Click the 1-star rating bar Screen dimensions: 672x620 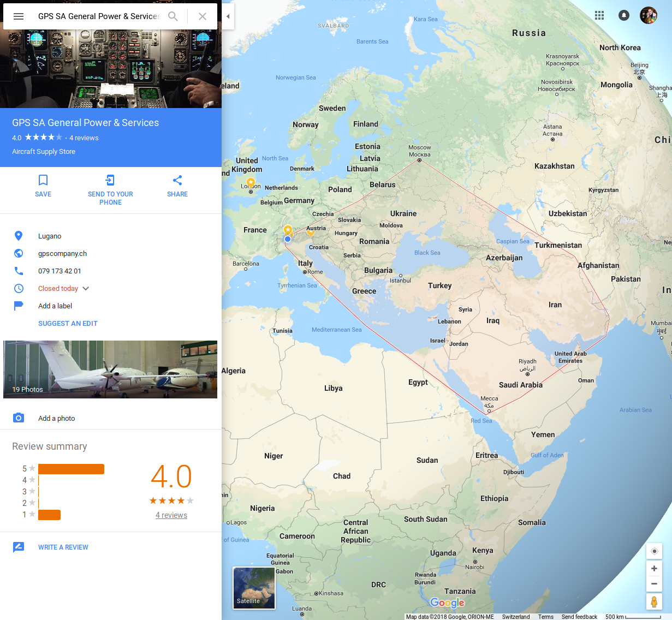pos(49,515)
